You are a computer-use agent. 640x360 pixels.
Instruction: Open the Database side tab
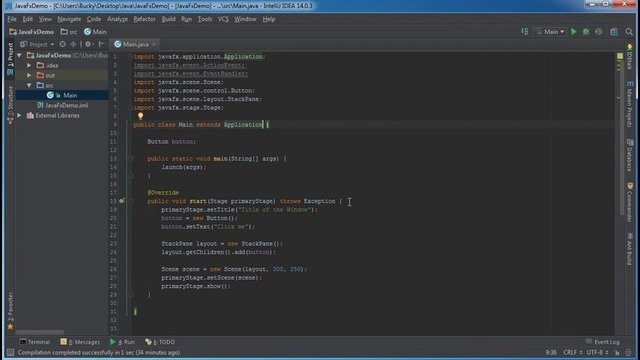630,156
